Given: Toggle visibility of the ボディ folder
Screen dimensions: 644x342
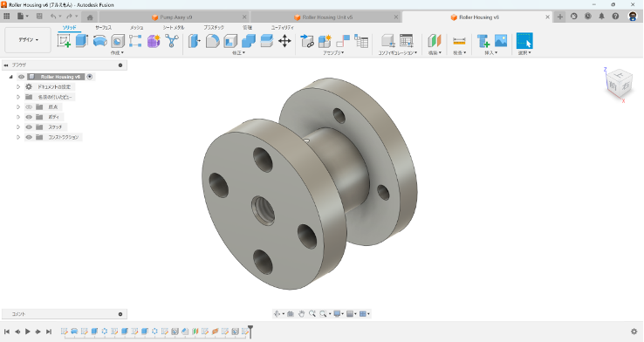Looking at the screenshot, I should coord(29,117).
